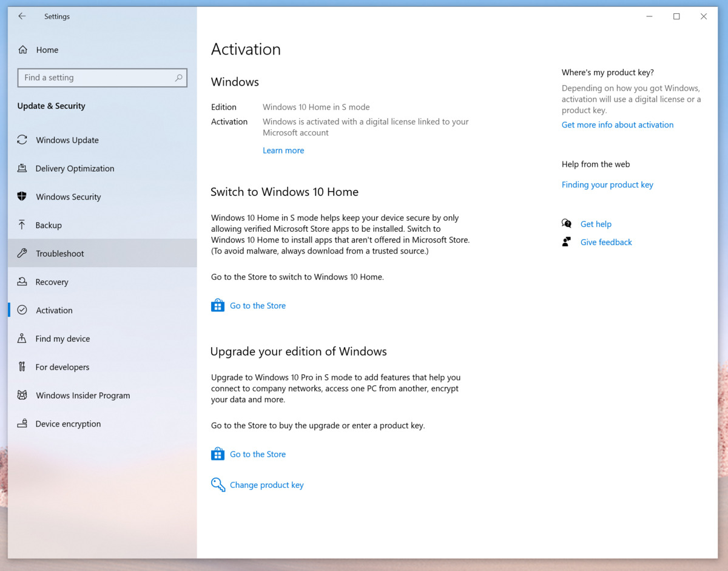Click the Backup upload arrow icon
Image resolution: width=728 pixels, height=571 pixels.
pyautogui.click(x=22, y=225)
